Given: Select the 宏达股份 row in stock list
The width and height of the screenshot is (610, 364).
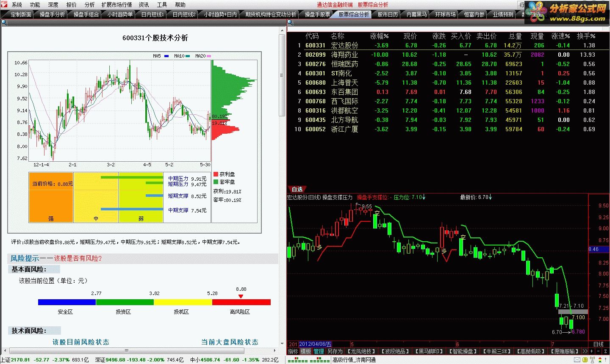Looking at the screenshot, I should click(x=448, y=45).
